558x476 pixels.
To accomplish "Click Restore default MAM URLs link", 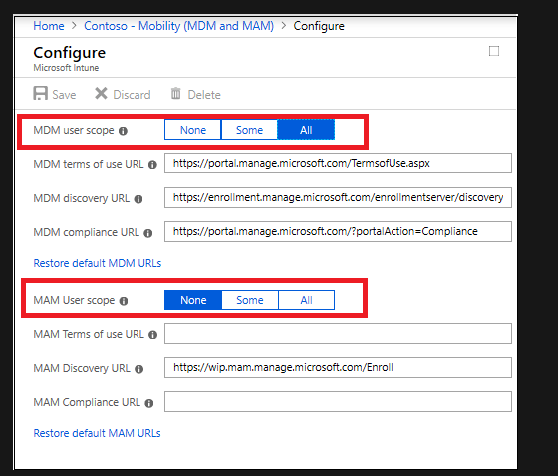I will point(97,433).
